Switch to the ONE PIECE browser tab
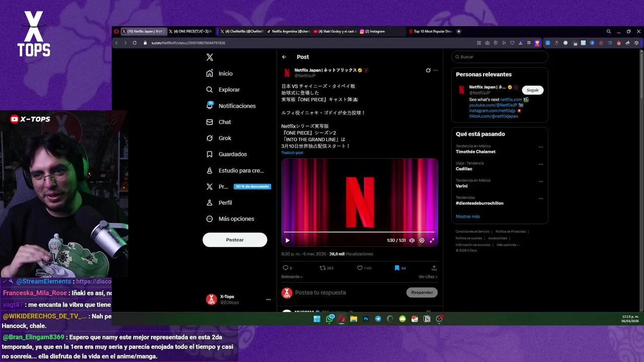The height and width of the screenshot is (362, 644). click(191, 31)
